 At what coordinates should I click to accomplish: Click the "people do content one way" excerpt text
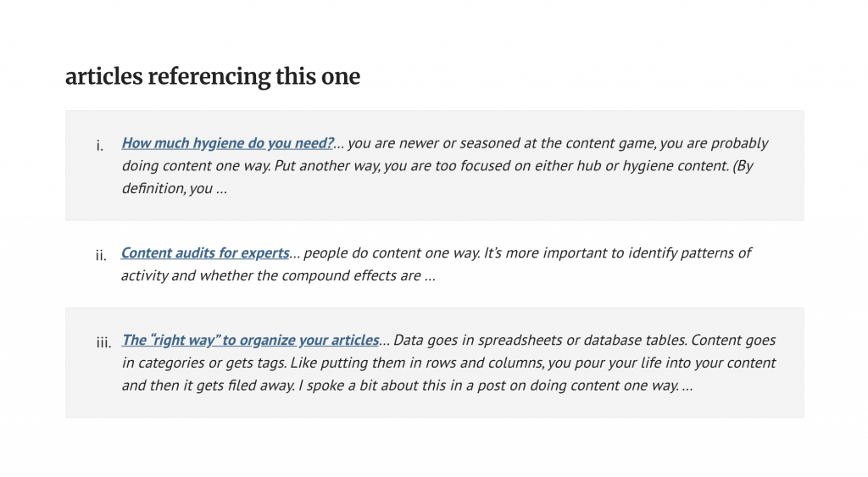coord(392,252)
